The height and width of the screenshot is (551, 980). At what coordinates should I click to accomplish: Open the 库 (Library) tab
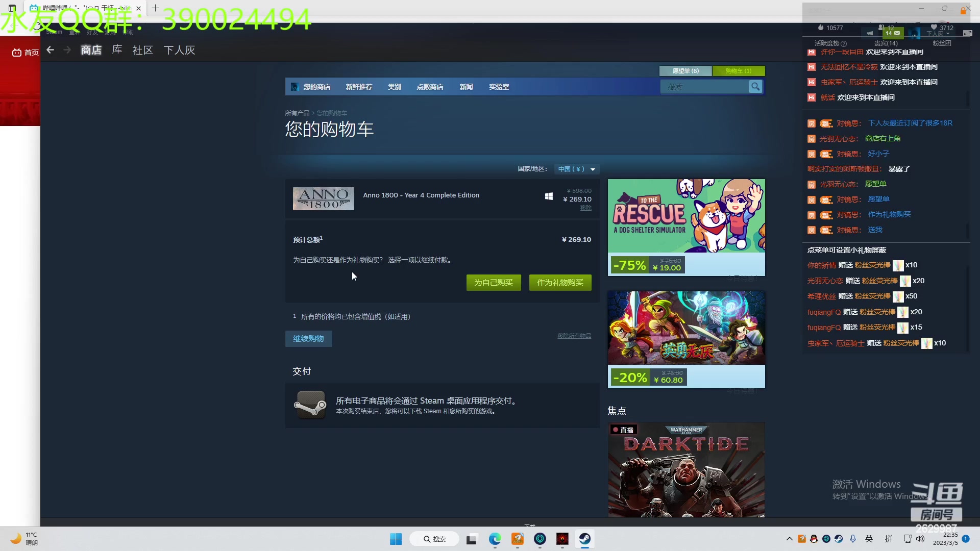coord(117,50)
